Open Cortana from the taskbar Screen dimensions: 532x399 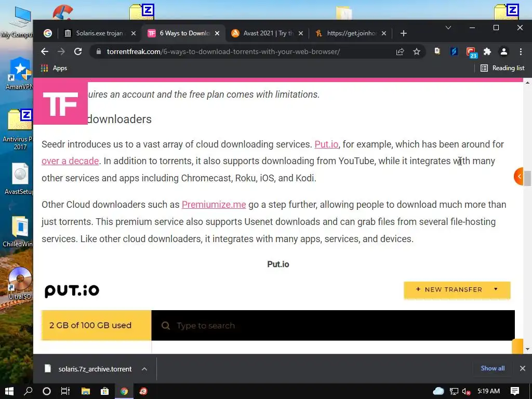[x=47, y=391]
